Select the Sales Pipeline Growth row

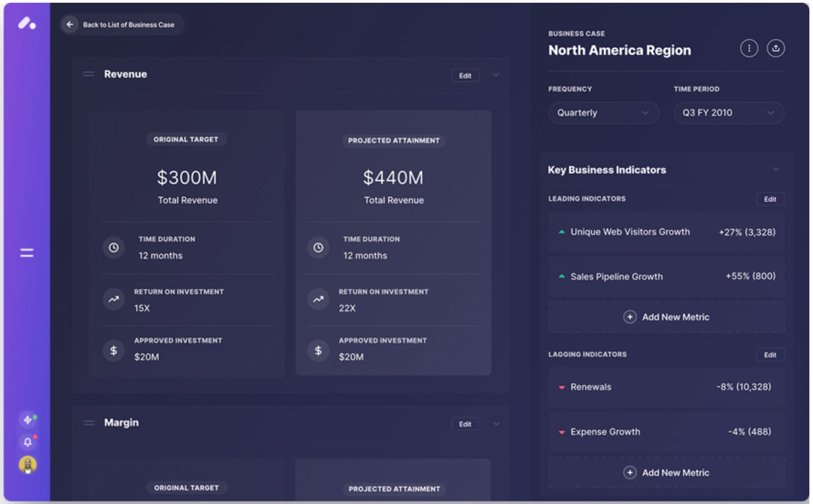(x=666, y=276)
